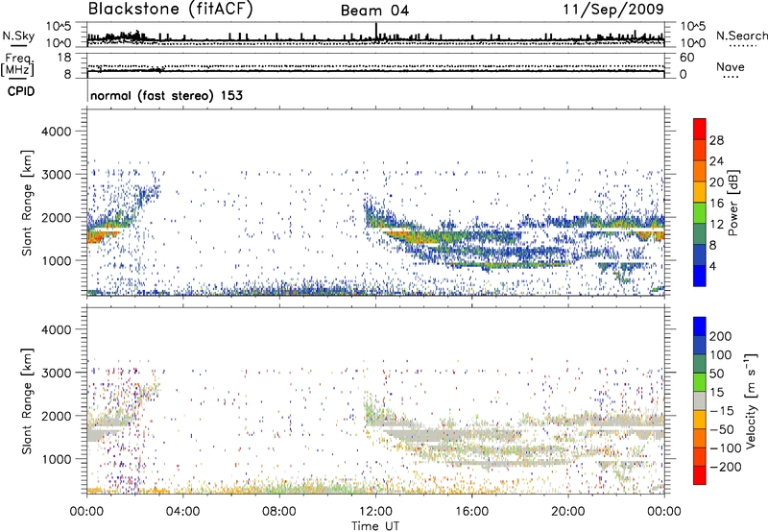768x532 pixels.
Task: Click the '28' power colorbar tick label
Action: 716,140
